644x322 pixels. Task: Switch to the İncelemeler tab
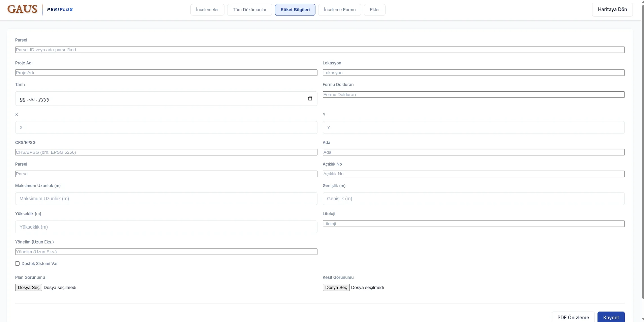click(207, 10)
